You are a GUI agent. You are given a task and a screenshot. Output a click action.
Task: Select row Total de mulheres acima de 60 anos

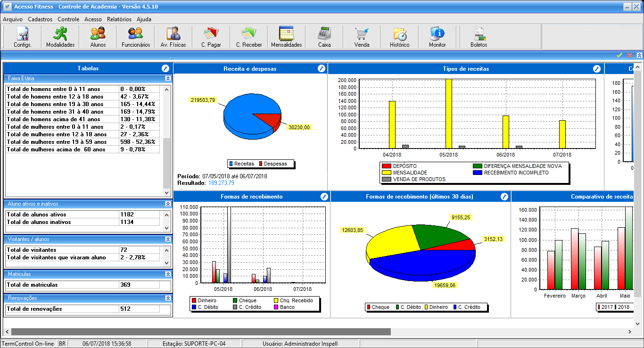click(83, 149)
